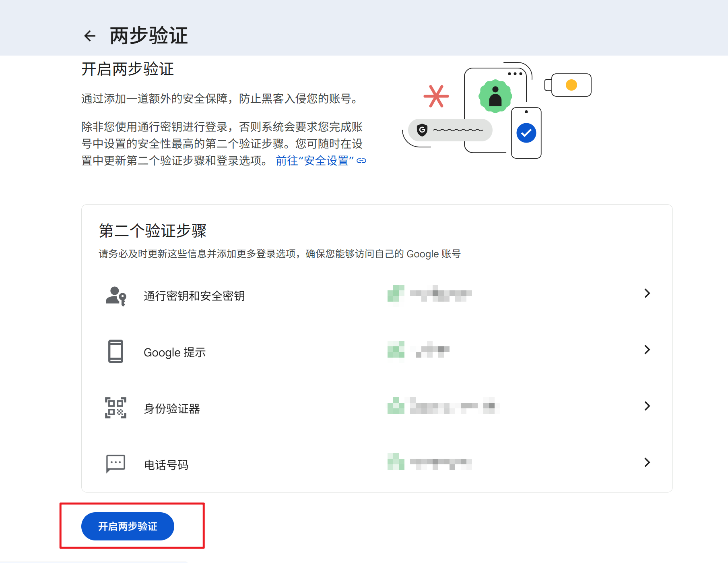Click the link icon after 安全设置

coord(361,161)
